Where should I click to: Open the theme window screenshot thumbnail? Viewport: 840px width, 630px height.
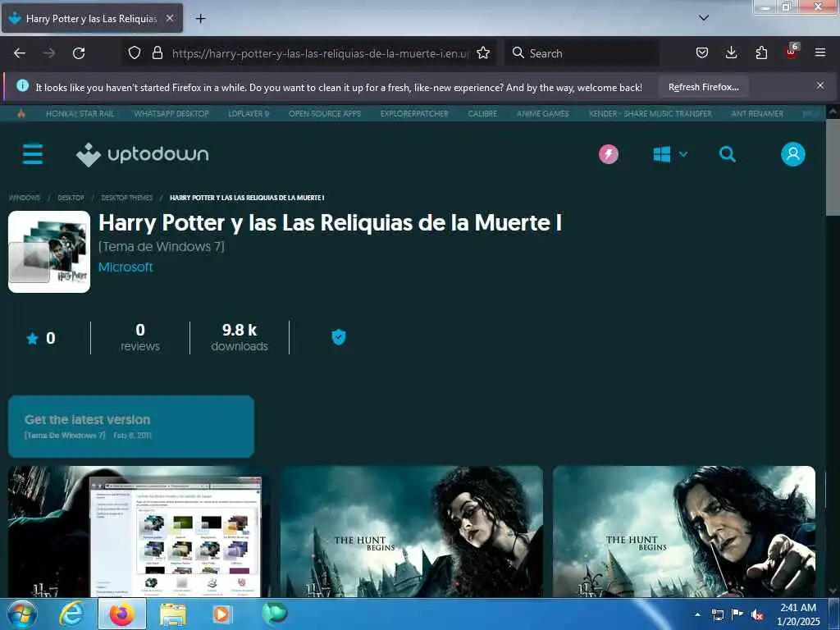[x=139, y=532]
